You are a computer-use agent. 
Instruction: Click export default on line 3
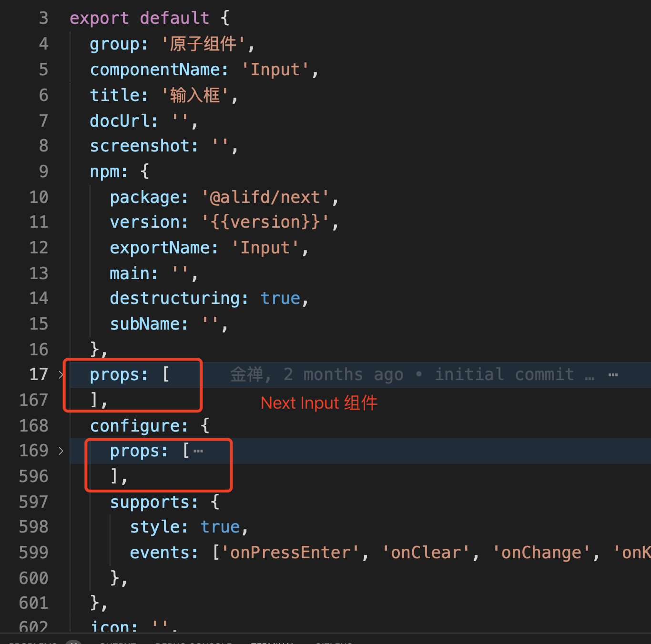tap(139, 18)
